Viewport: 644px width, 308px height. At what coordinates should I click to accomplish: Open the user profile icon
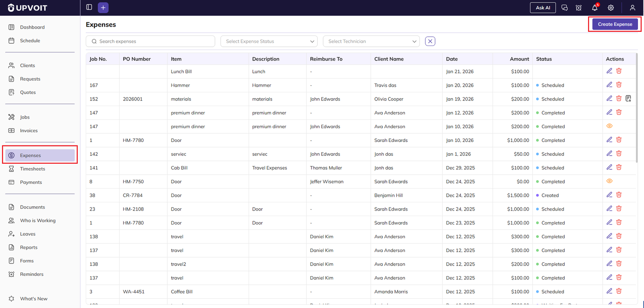632,8
